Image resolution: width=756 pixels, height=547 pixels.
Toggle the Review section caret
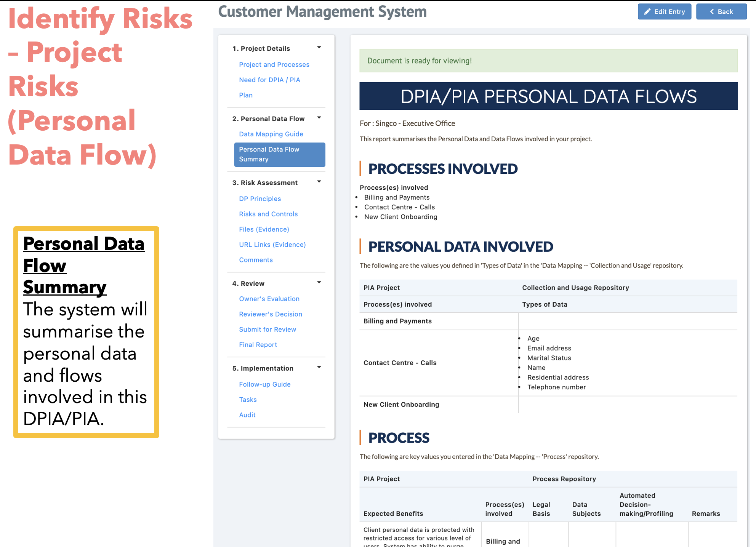pos(319,282)
